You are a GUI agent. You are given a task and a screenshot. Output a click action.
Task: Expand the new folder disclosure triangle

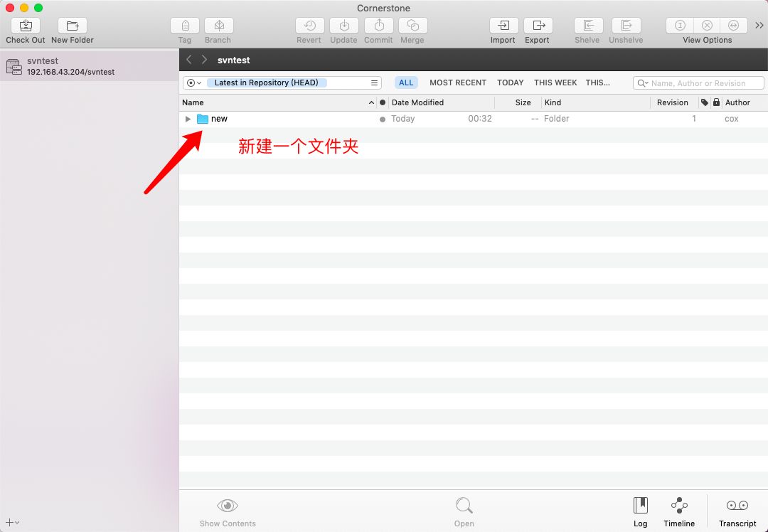(x=188, y=119)
